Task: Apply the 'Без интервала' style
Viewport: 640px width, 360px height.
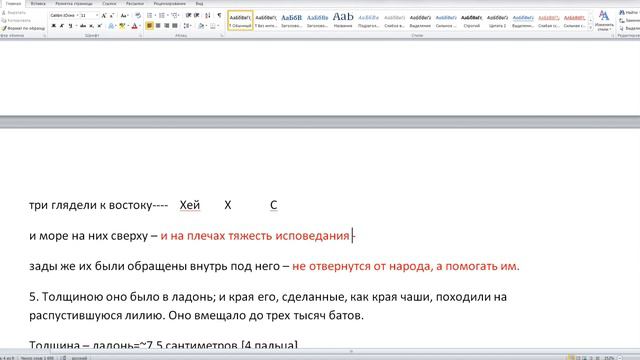Action: pyautogui.click(x=266, y=20)
